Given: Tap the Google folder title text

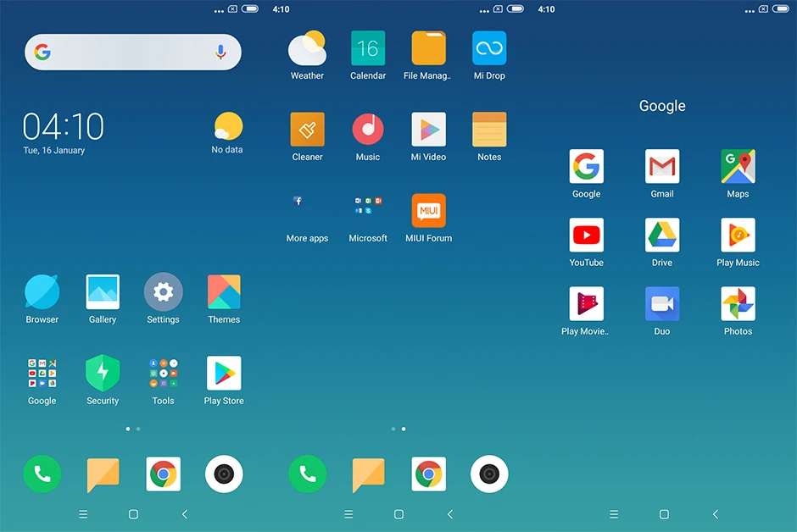Looking at the screenshot, I should [662, 106].
